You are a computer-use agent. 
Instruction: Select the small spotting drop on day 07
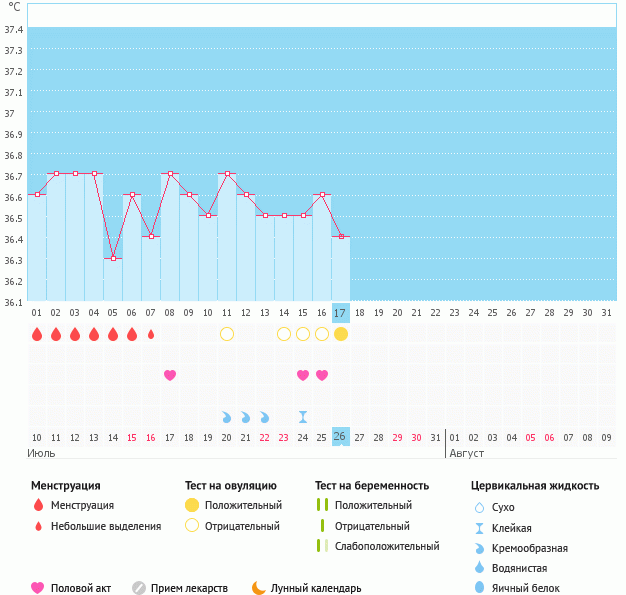pyautogui.click(x=151, y=334)
